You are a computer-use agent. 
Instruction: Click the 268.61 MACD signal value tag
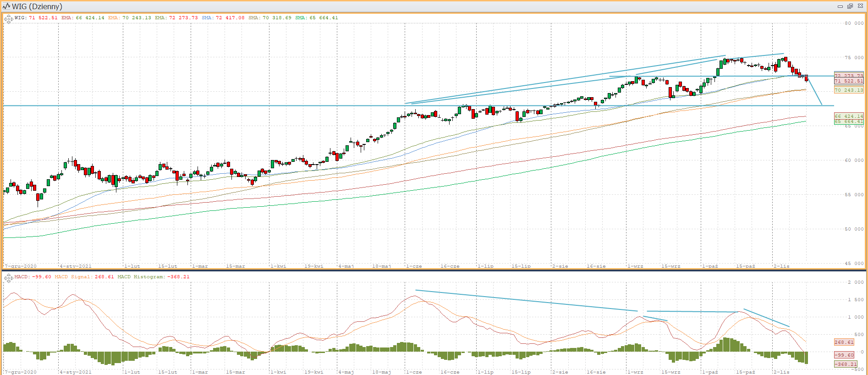844,342
